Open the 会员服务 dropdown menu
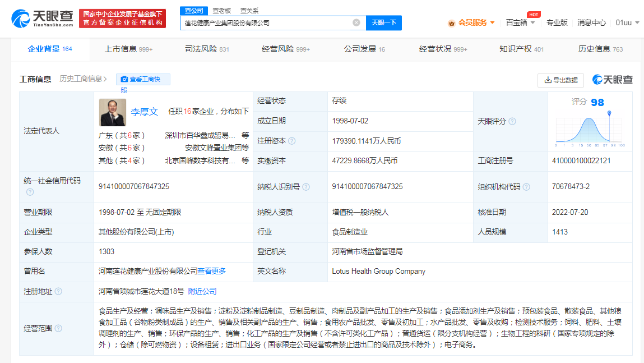Image resolution: width=644 pixels, height=363 pixels. tap(471, 22)
